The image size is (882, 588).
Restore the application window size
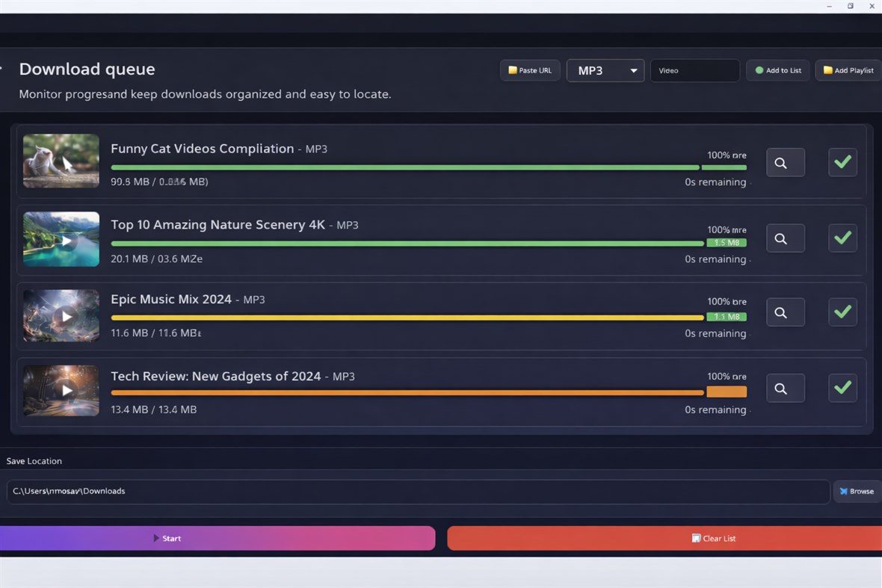851,6
